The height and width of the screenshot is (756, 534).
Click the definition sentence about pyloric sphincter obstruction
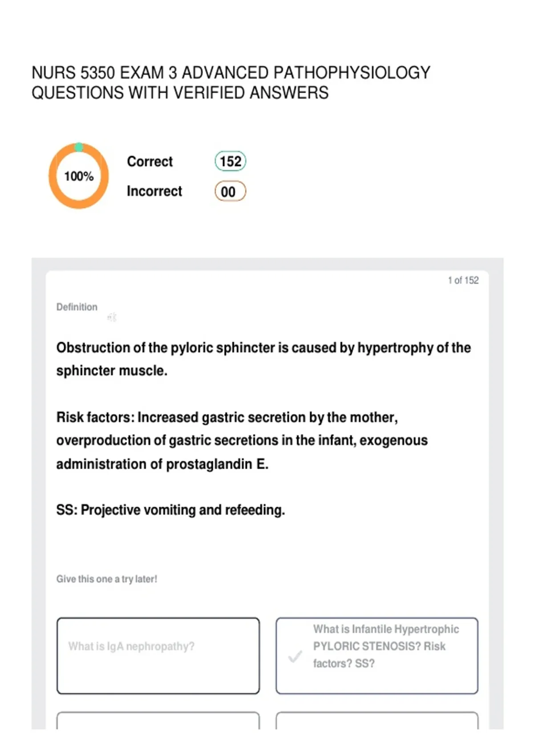click(x=263, y=359)
